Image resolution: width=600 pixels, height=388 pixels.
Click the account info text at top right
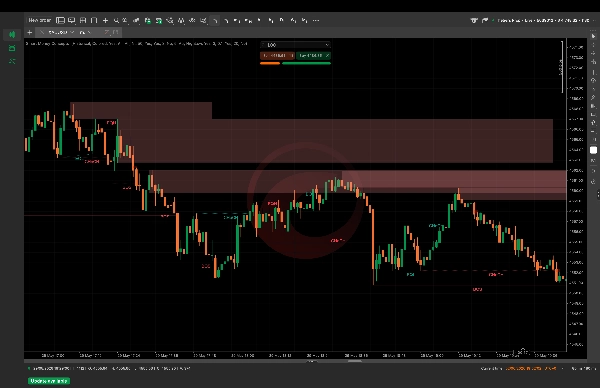tap(544, 20)
